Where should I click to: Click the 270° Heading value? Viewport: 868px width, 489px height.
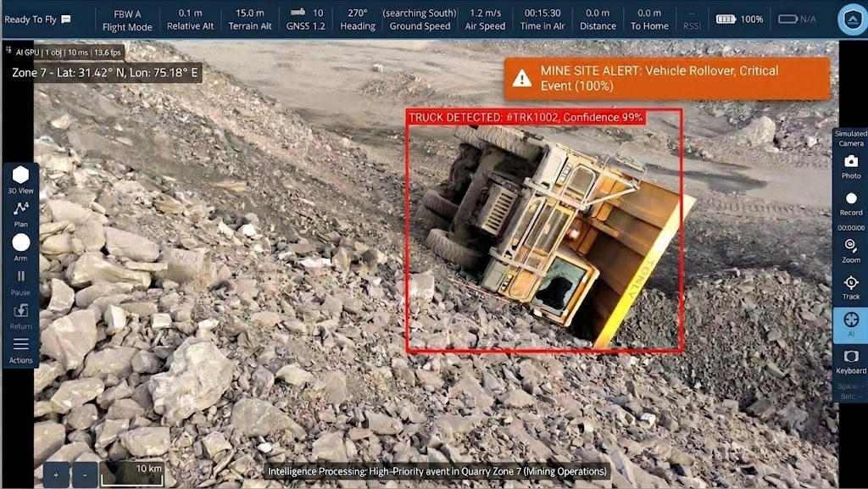[x=358, y=19]
